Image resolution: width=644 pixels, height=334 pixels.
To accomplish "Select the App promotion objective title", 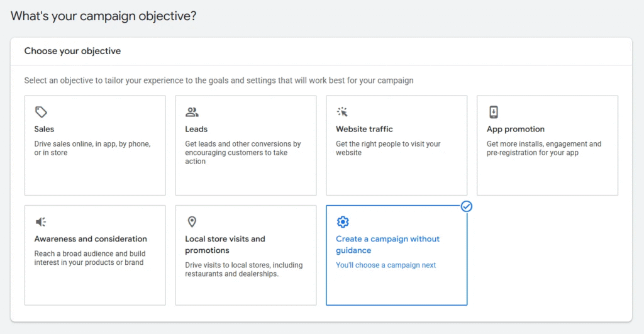I will coord(516,129).
